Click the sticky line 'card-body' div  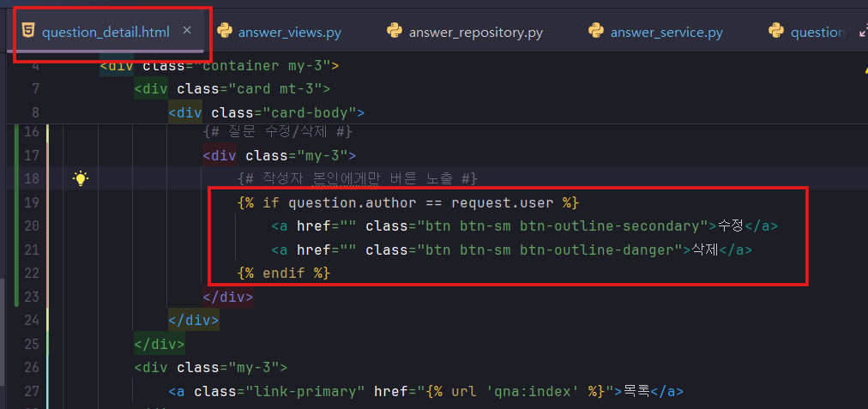pos(266,113)
